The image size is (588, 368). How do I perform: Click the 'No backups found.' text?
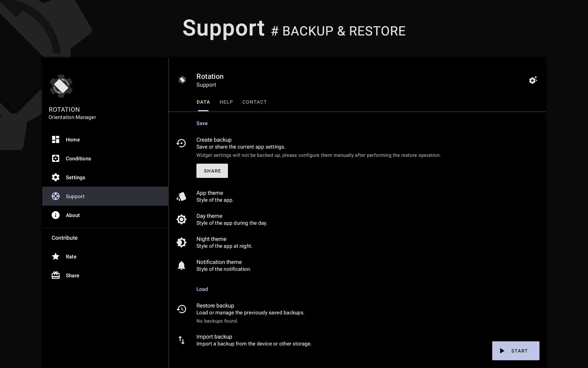[x=217, y=321]
